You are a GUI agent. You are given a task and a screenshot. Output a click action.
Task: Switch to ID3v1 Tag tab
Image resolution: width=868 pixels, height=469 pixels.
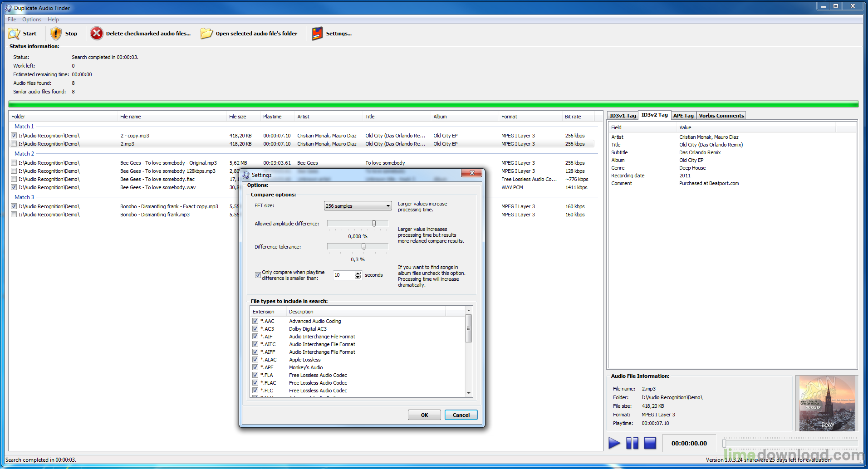[623, 116]
